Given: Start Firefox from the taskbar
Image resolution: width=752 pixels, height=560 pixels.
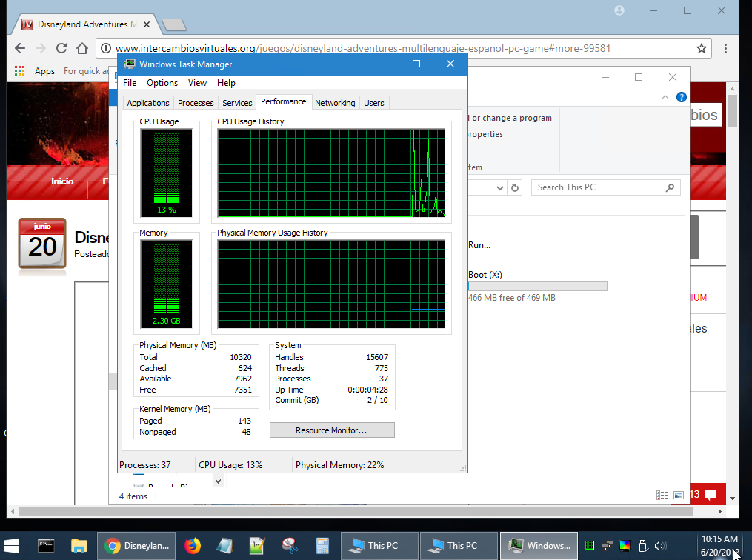Looking at the screenshot, I should point(193,546).
